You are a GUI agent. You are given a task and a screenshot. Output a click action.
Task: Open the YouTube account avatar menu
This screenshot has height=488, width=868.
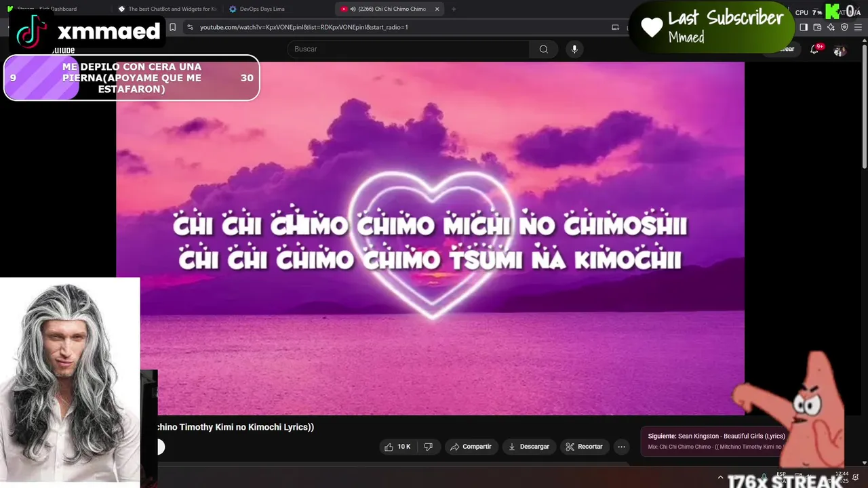840,49
